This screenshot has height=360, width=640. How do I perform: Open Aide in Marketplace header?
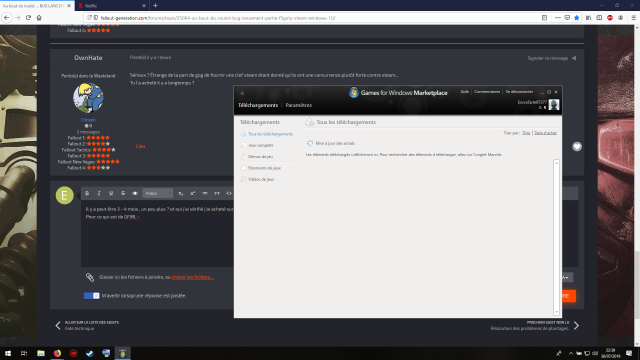point(464,92)
